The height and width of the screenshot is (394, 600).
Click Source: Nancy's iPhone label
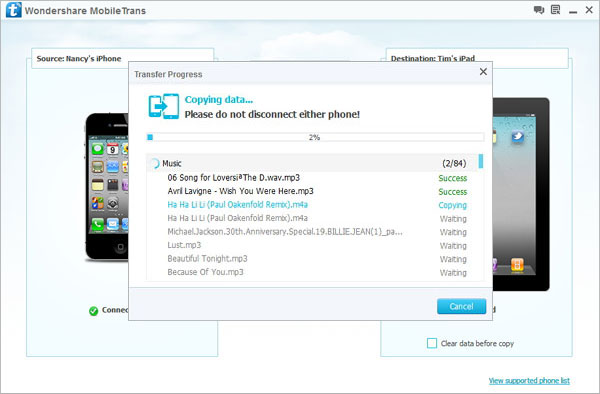[x=79, y=59]
